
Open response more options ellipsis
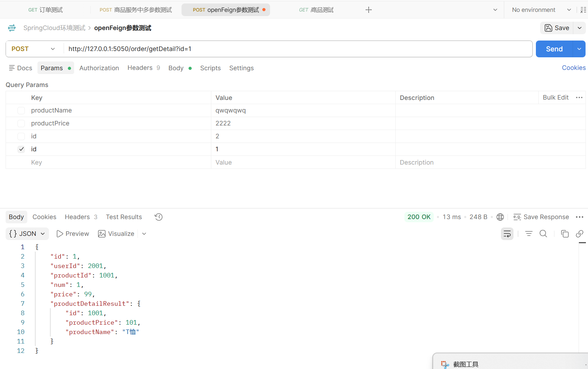coord(580,217)
